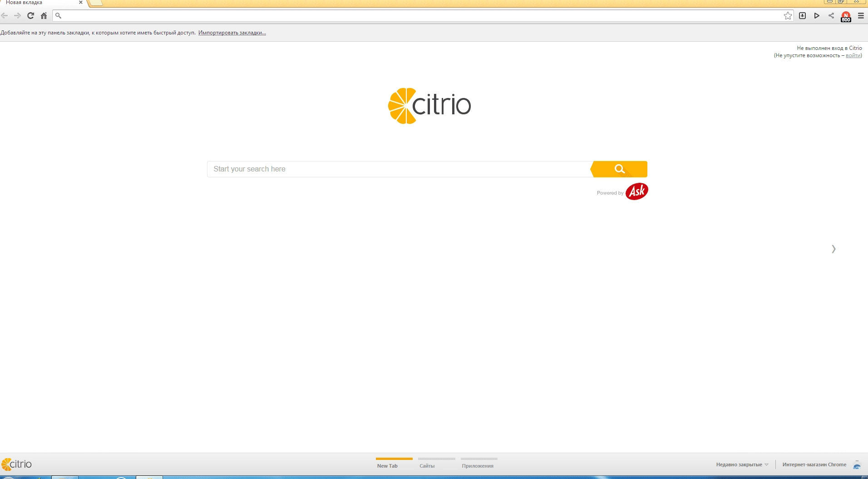Show next page with right chevron

point(833,249)
